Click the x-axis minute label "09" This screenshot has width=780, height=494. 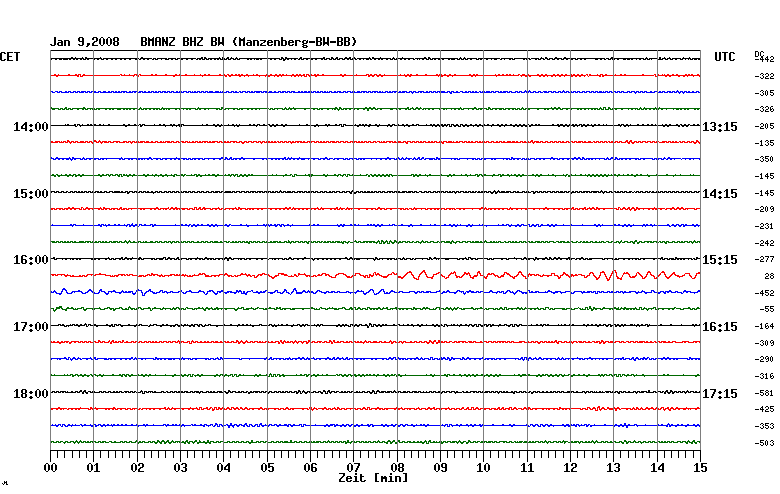click(x=440, y=468)
